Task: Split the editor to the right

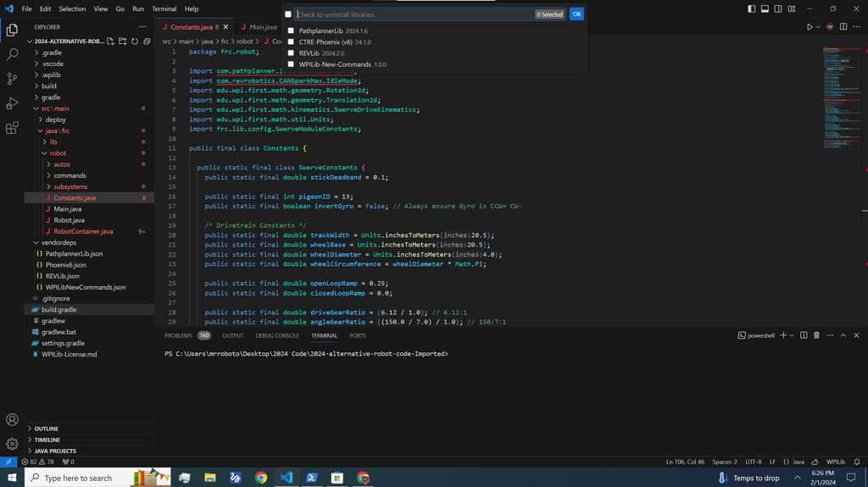Action: tap(843, 27)
